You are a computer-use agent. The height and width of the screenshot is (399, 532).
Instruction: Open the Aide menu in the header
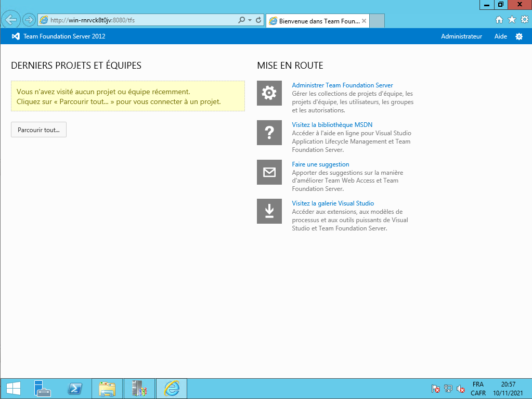tap(500, 36)
